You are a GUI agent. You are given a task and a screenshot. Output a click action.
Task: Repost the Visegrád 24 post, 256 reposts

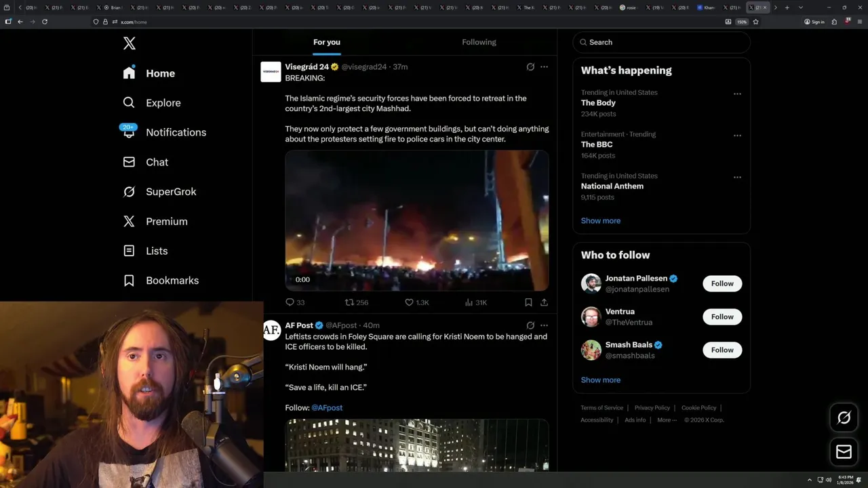tap(357, 302)
